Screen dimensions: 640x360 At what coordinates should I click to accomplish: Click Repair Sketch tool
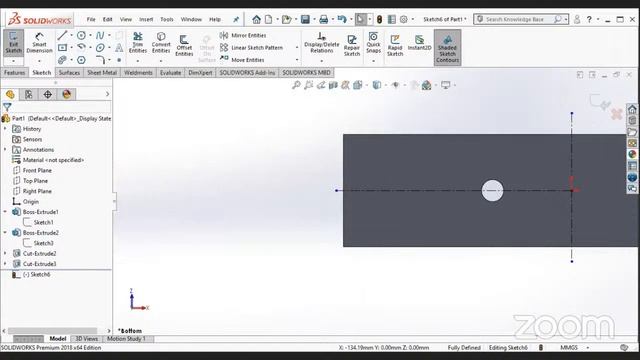pos(352,45)
